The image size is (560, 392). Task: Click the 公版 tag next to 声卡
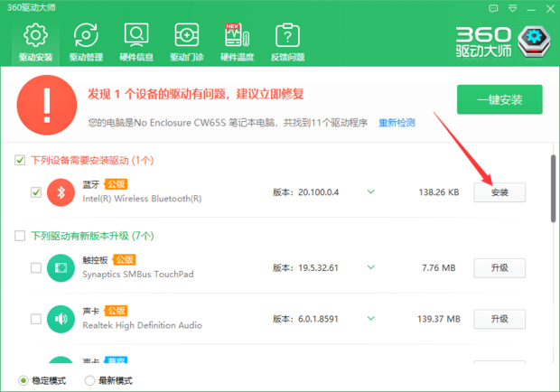click(x=117, y=311)
